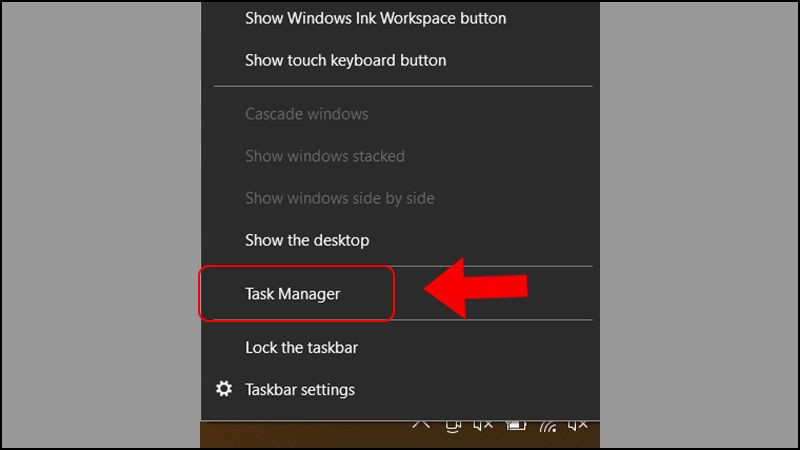This screenshot has height=450, width=800.
Task: Toggle Show Windows Ink Workspace button
Action: click(375, 18)
